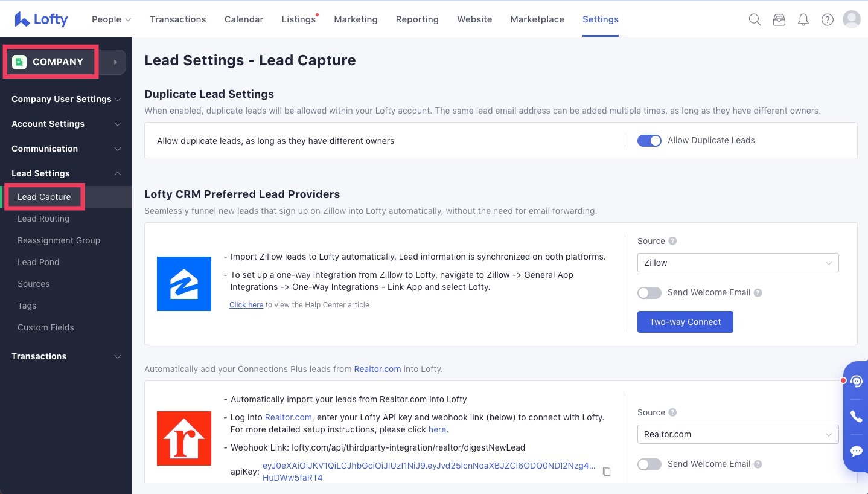
Task: Select the Settings tab
Action: (x=601, y=19)
